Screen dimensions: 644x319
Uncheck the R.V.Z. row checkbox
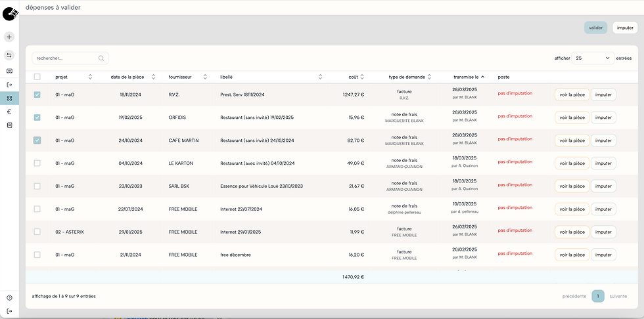[37, 95]
